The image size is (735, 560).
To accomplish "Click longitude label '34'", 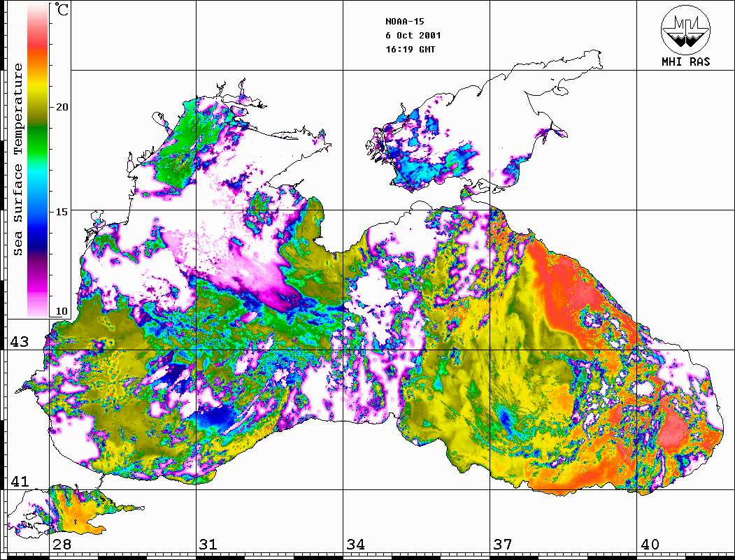I will (x=355, y=545).
